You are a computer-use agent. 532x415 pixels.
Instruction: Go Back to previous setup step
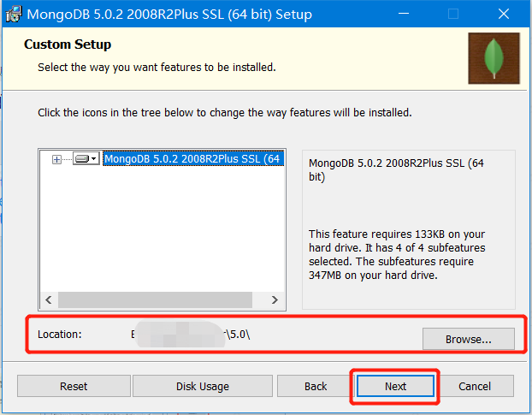[x=316, y=386]
